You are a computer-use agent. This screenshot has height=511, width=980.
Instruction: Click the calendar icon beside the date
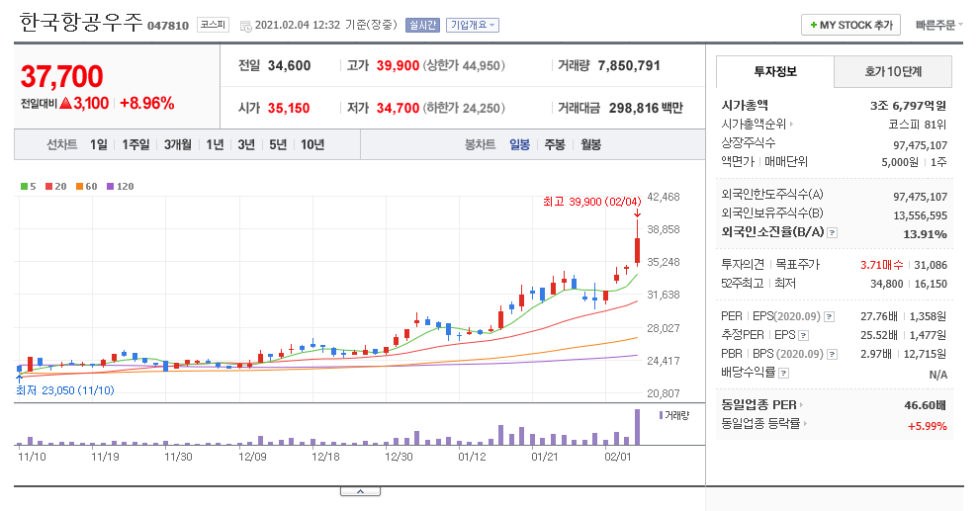tap(245, 26)
